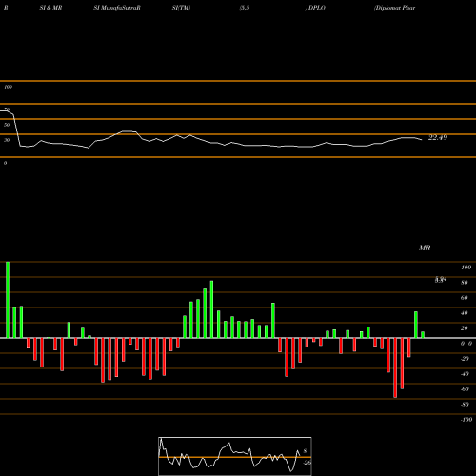Click the -26 value in mini chart
Viewport: 476px width, 476px height.
pyautogui.click(x=307, y=463)
